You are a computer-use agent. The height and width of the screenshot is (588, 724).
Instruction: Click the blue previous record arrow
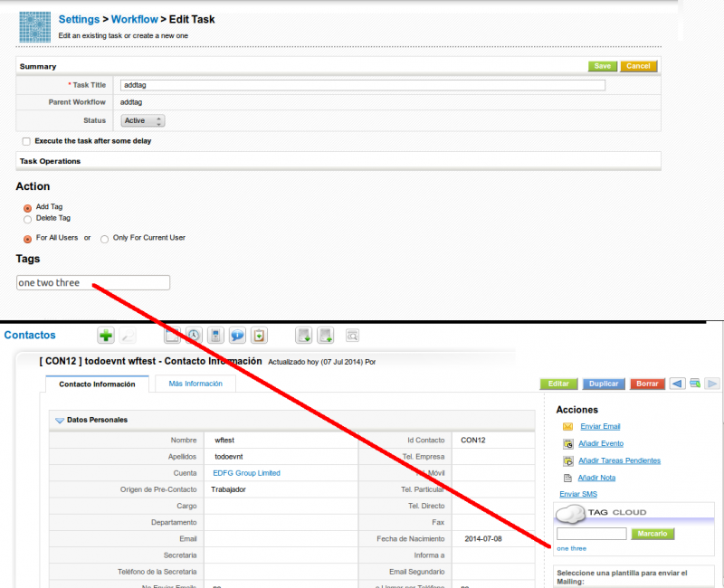[677, 384]
